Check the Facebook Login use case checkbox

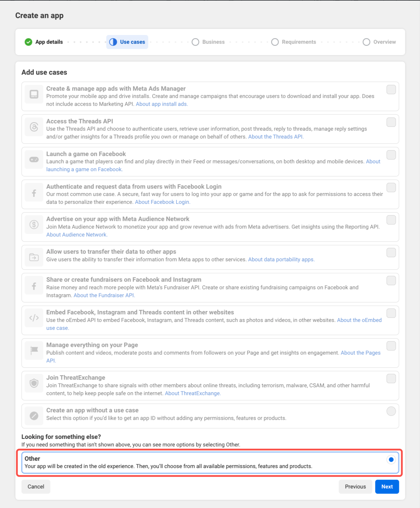[391, 188]
